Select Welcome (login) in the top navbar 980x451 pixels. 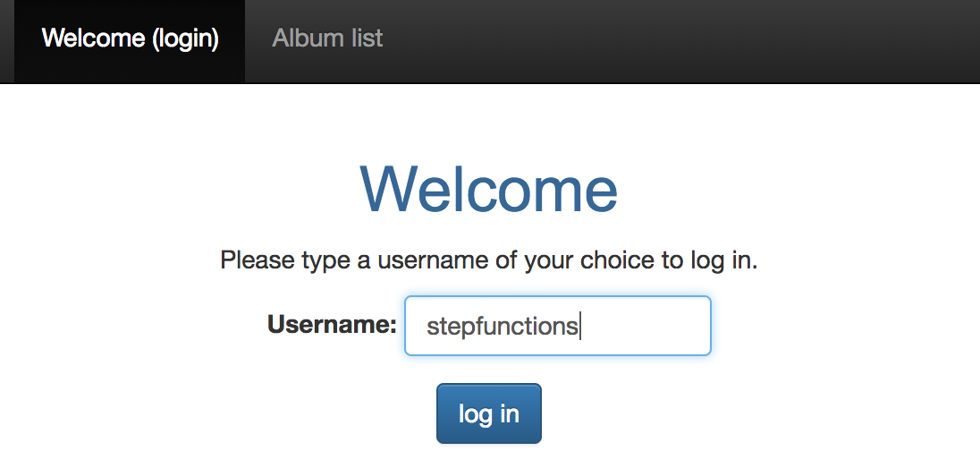click(x=130, y=38)
